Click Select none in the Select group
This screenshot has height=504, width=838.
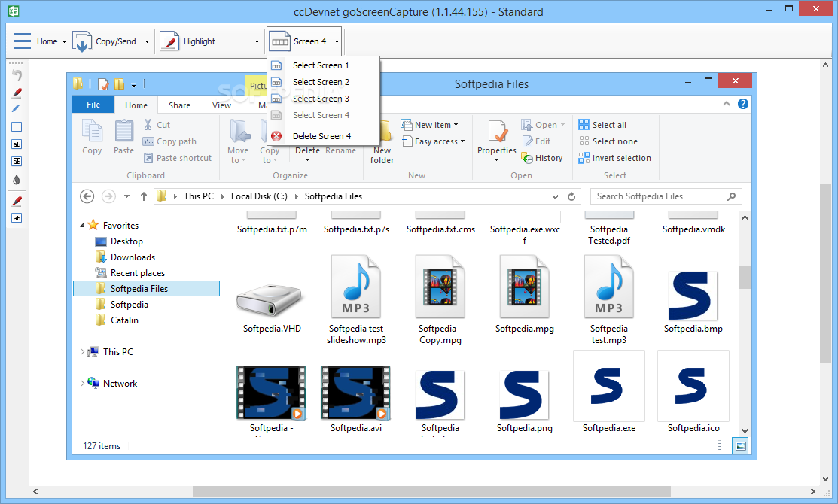click(x=608, y=141)
